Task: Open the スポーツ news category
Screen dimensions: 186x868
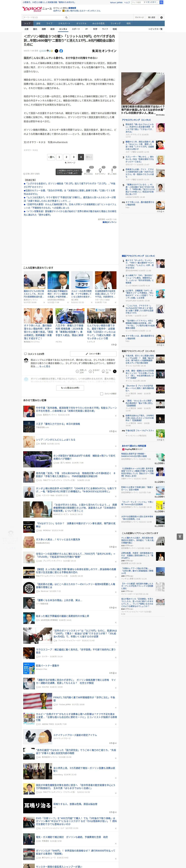Action: [76, 29]
